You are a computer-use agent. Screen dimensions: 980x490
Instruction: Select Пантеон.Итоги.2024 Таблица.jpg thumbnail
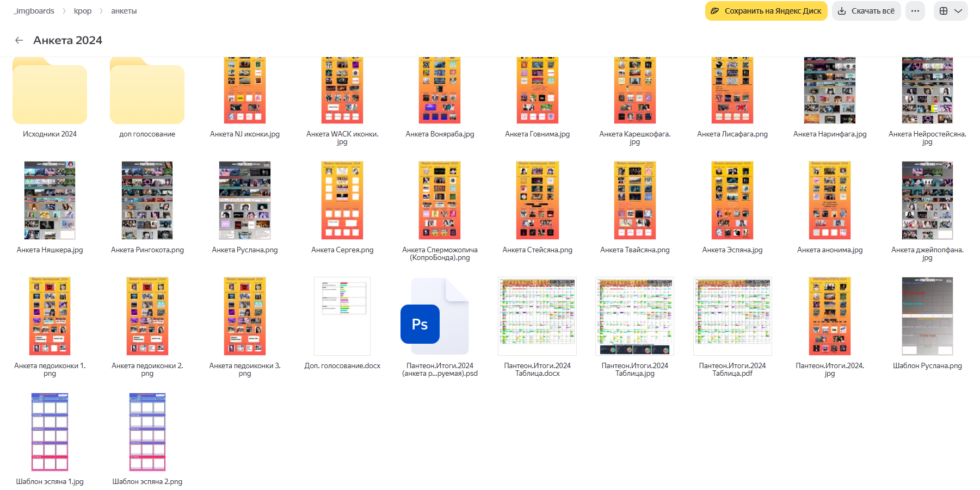pyautogui.click(x=635, y=316)
